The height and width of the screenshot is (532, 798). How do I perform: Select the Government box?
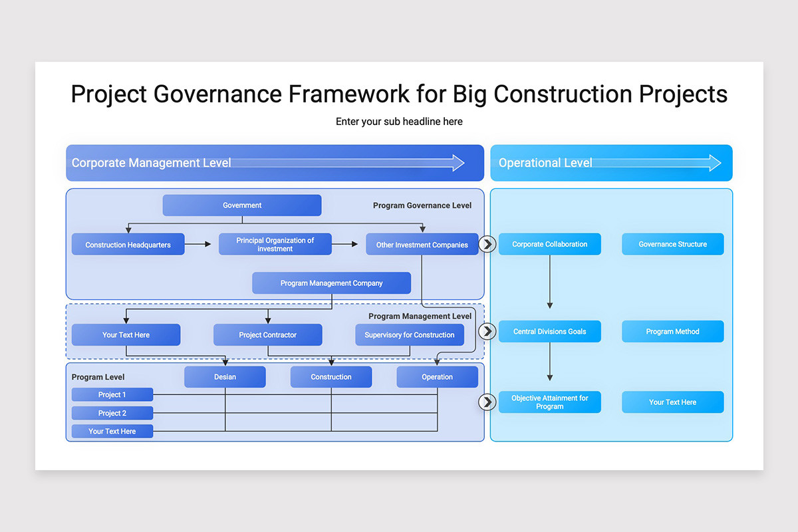point(242,205)
